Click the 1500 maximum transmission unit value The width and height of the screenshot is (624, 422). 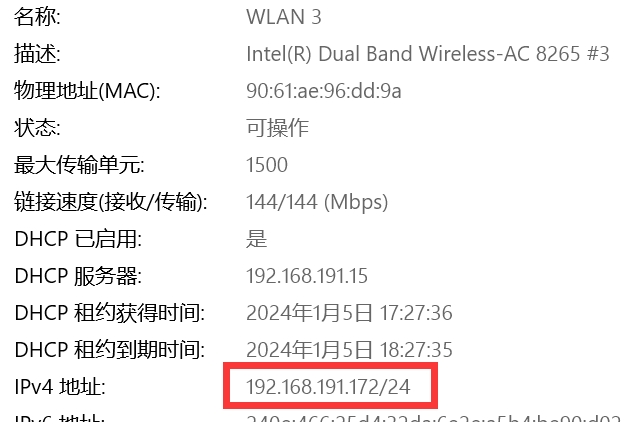point(267,165)
